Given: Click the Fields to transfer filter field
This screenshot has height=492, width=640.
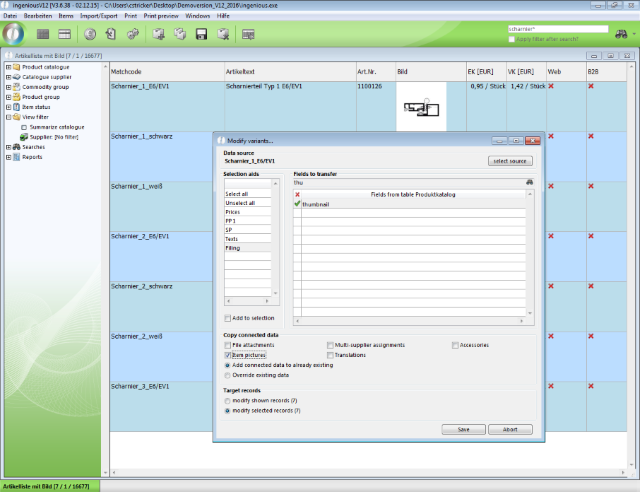Looking at the screenshot, I should coord(408,183).
